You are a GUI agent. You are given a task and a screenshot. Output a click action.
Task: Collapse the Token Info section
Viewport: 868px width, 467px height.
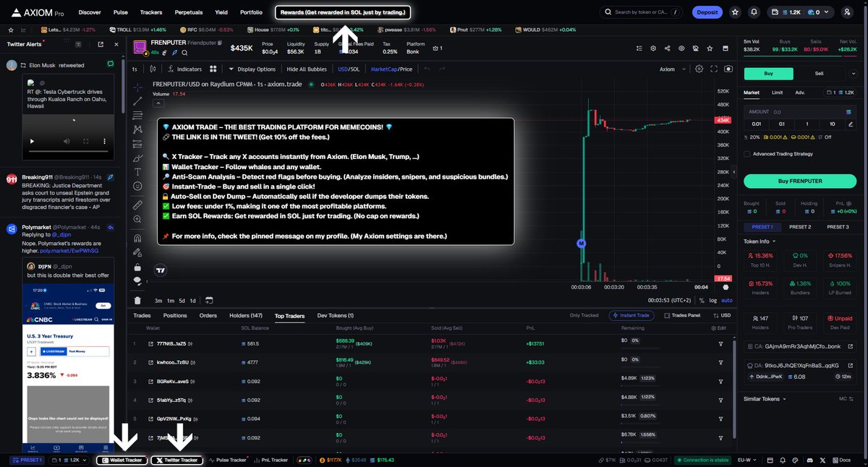(759, 241)
